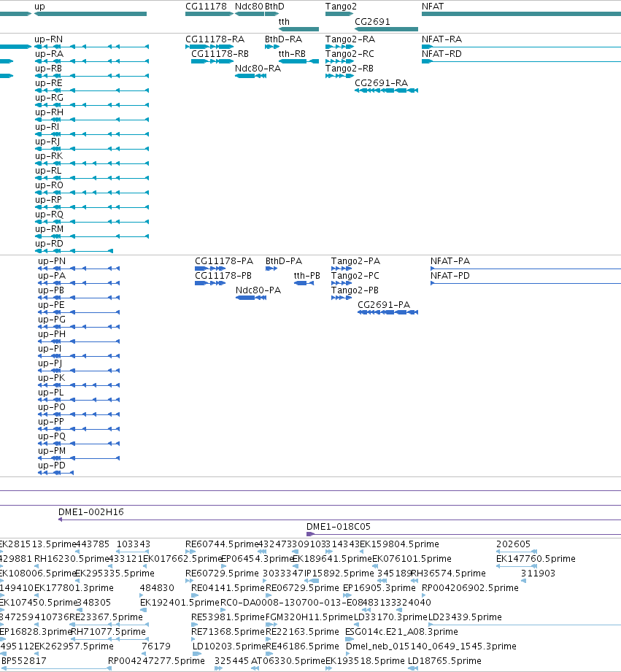Select the BthD gene label
Viewport: 621px width, 672px height.
point(274,7)
